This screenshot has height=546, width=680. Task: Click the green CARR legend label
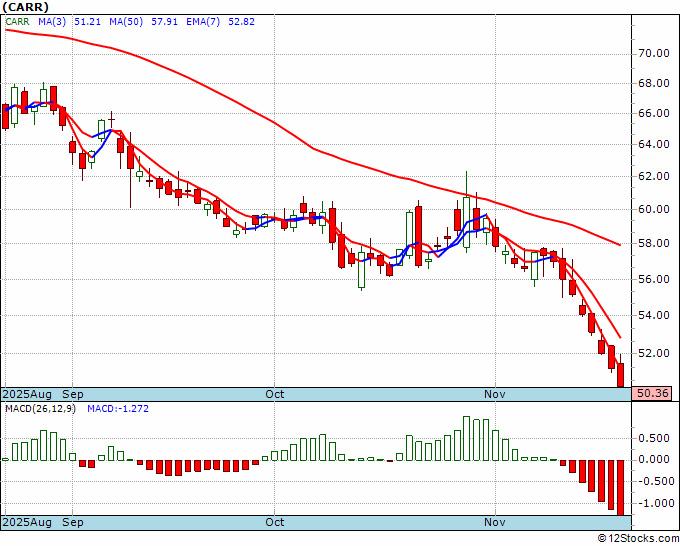click(17, 22)
